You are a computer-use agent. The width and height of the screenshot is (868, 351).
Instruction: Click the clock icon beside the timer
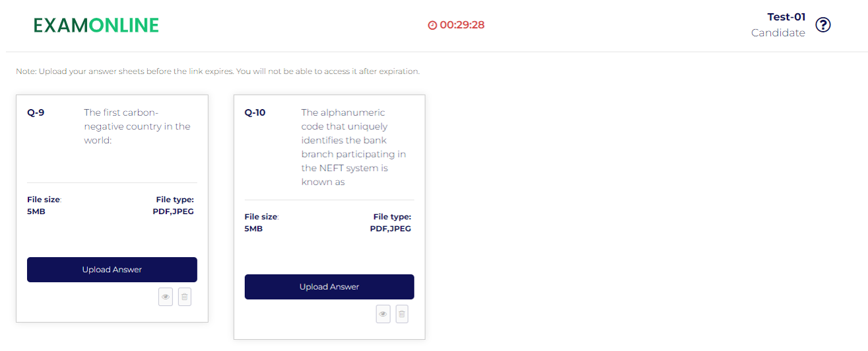pyautogui.click(x=432, y=25)
